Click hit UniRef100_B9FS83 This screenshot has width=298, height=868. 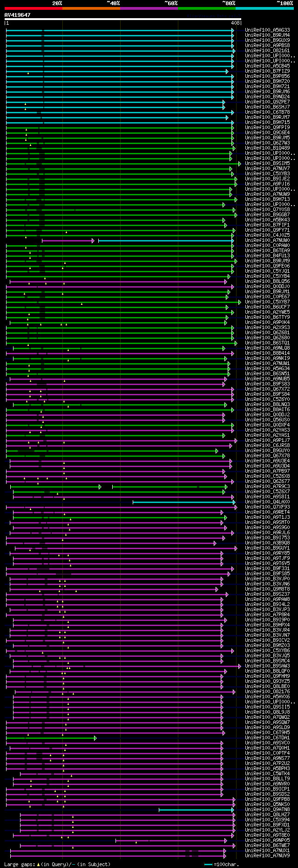267,384
